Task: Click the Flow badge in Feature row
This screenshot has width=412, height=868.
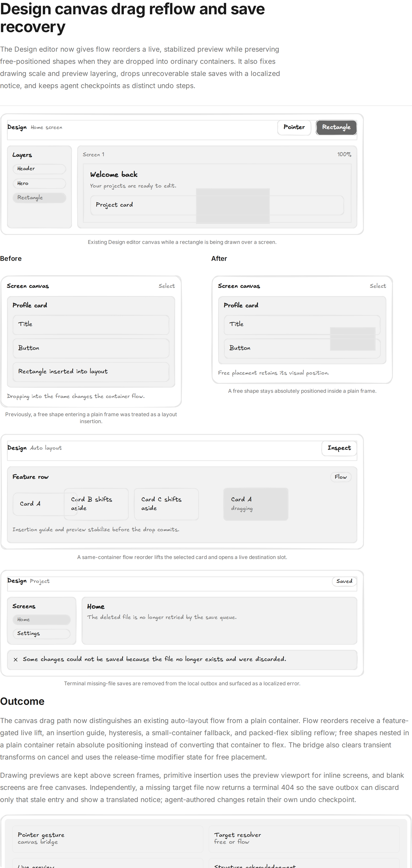Action: point(341,477)
